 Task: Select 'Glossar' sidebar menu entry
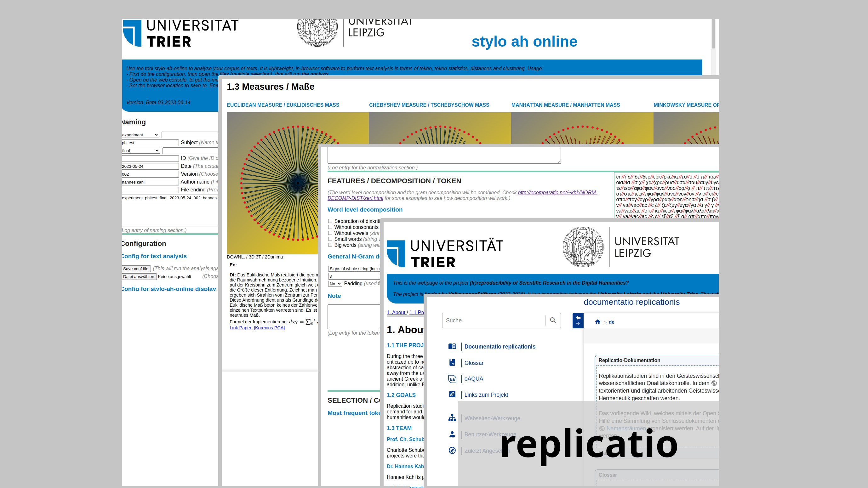pyautogui.click(x=474, y=363)
